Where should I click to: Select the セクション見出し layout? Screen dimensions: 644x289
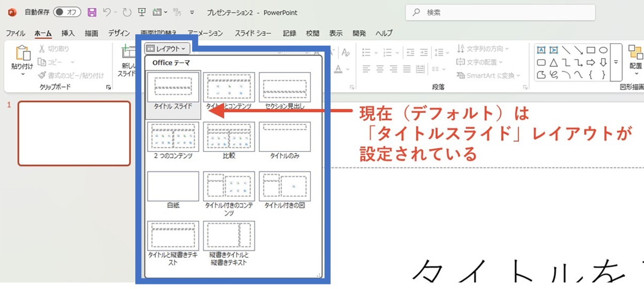(x=285, y=91)
